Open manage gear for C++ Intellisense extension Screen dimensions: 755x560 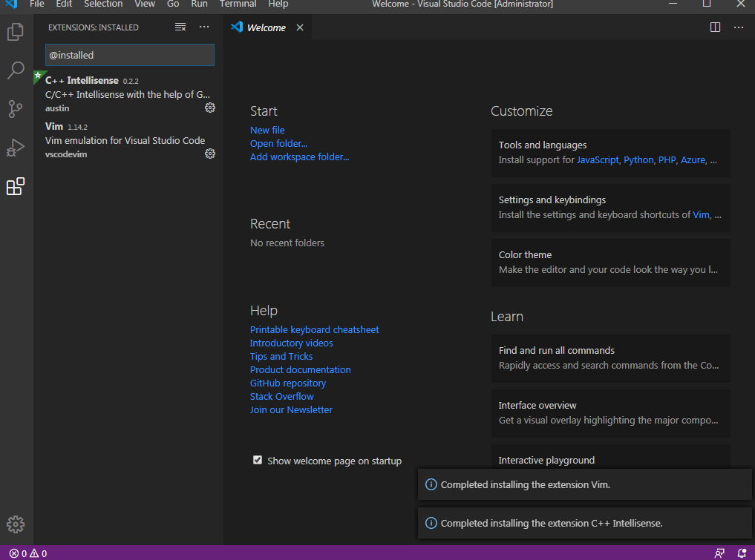[x=210, y=108]
